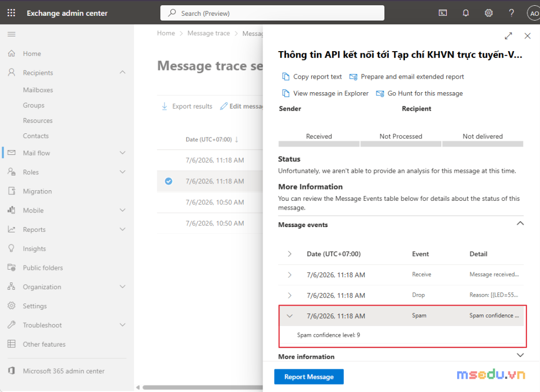Open Mailboxes in sidebar
The height and width of the screenshot is (392, 540).
pos(38,90)
